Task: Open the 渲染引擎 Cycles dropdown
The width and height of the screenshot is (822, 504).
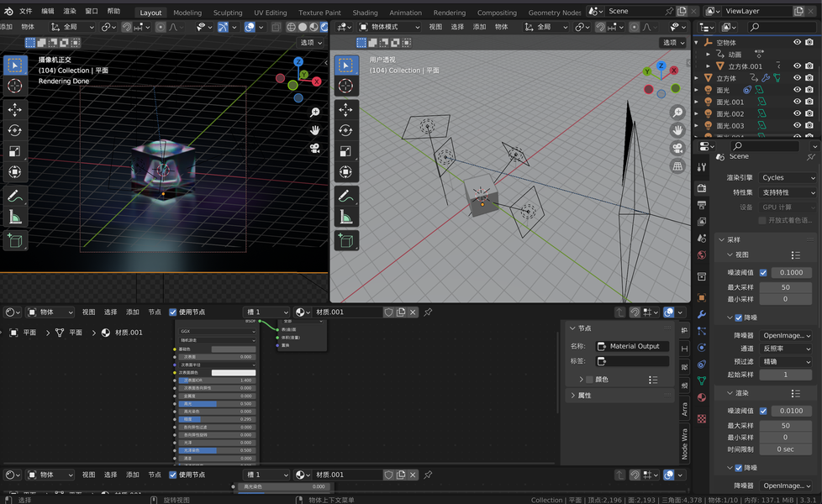Action: tap(788, 177)
